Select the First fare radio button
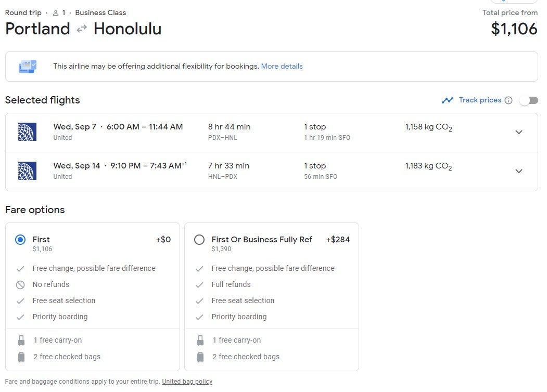This screenshot has width=547, height=392. click(x=20, y=240)
